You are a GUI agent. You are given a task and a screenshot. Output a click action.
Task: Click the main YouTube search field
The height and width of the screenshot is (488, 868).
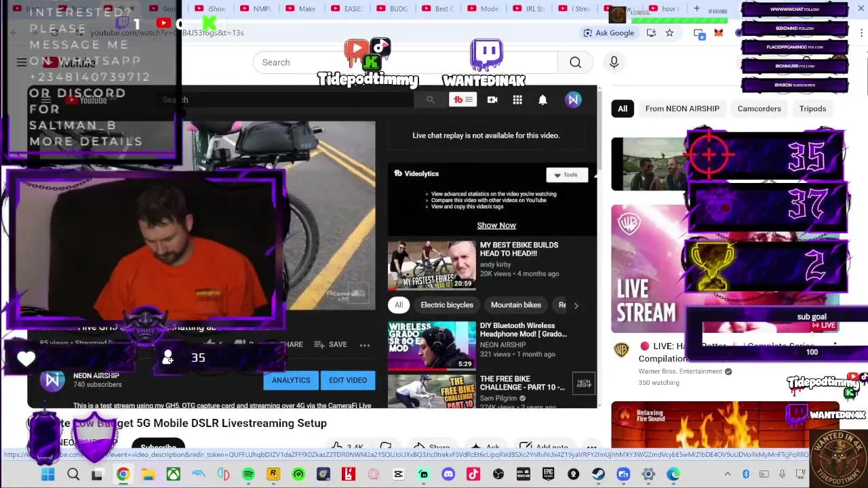tap(406, 62)
